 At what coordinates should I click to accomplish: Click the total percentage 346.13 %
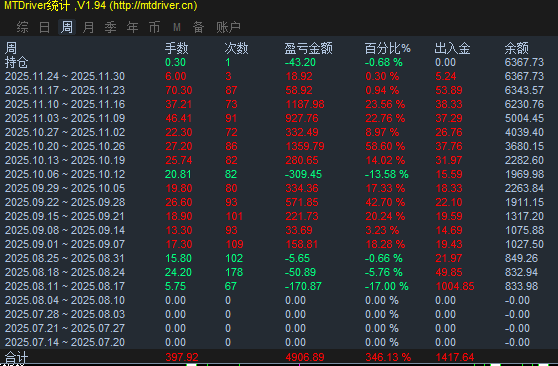pos(388,357)
